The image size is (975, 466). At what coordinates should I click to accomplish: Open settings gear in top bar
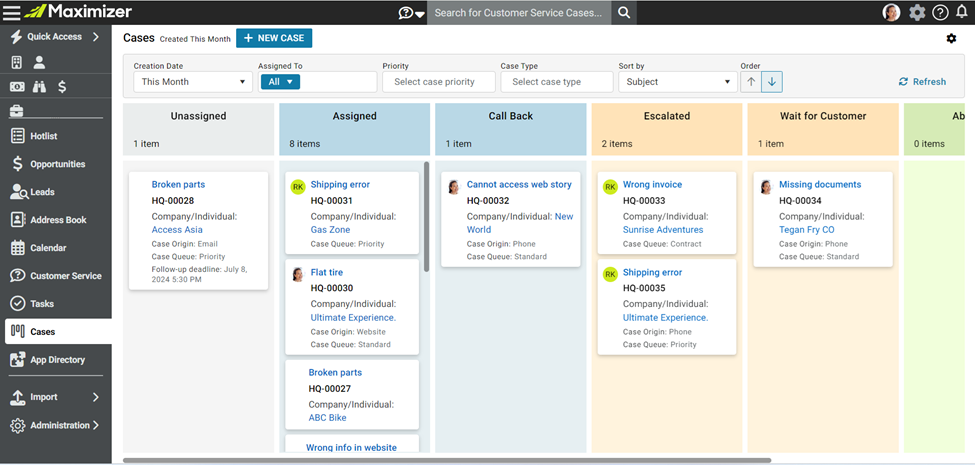(917, 12)
